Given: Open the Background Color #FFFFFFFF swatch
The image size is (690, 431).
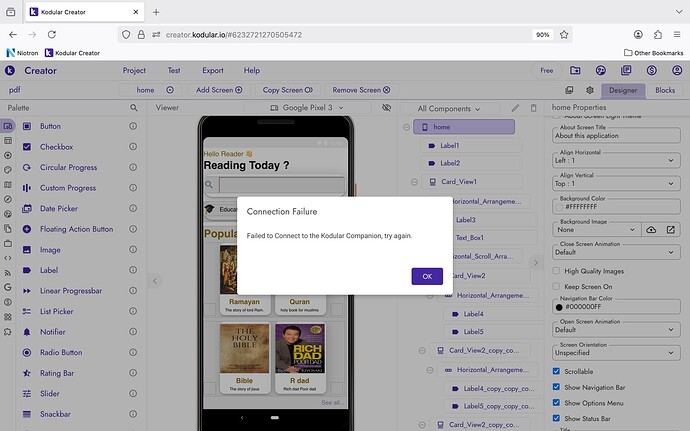Looking at the screenshot, I should (x=559, y=206).
